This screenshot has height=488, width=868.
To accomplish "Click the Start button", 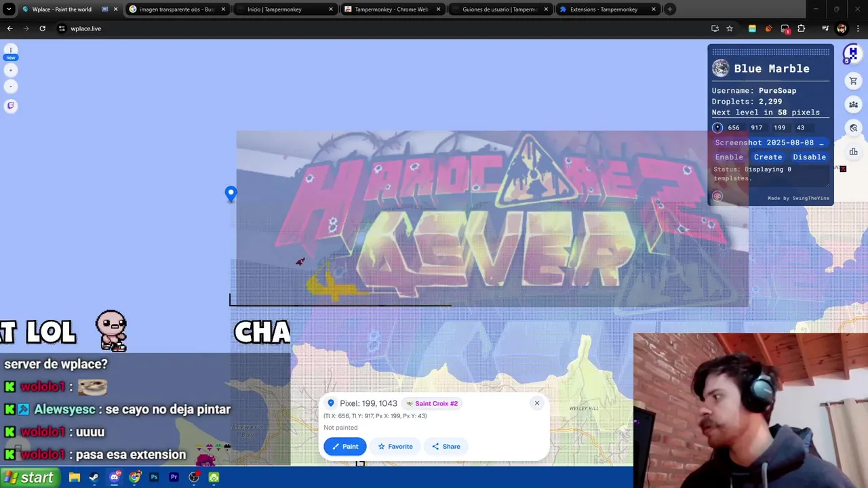I will (30, 477).
